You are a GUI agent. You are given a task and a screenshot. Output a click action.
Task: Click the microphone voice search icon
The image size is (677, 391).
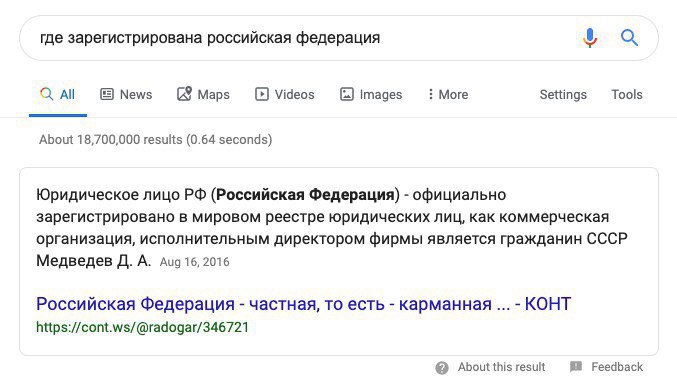point(589,38)
